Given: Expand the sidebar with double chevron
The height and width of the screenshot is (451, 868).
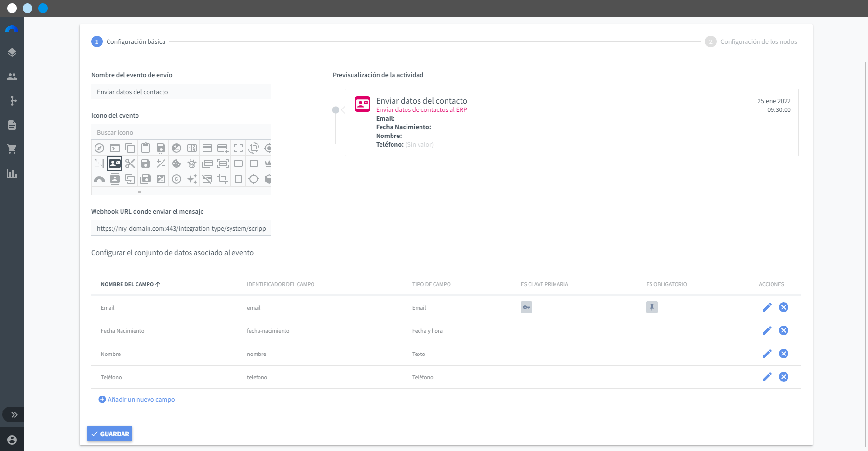Looking at the screenshot, I should (14, 415).
